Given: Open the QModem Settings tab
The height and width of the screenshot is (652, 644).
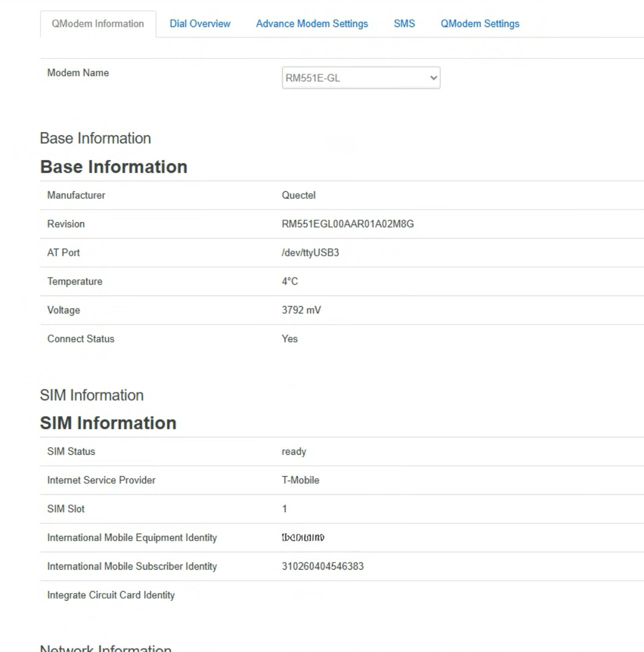Looking at the screenshot, I should tap(480, 23).
